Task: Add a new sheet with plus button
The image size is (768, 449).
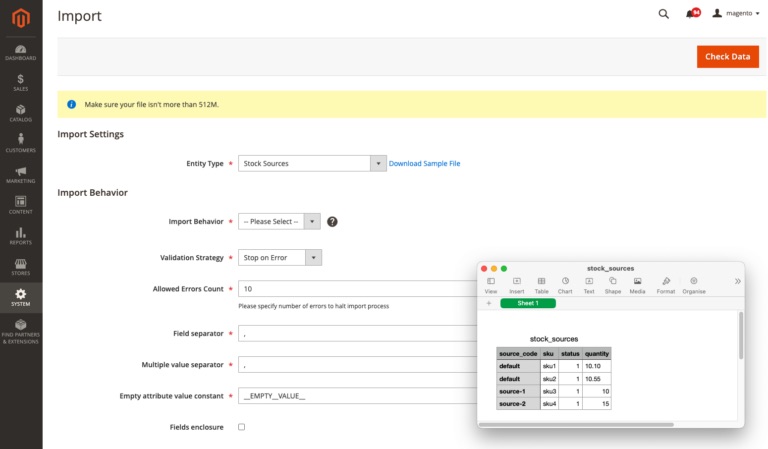Action: point(489,303)
